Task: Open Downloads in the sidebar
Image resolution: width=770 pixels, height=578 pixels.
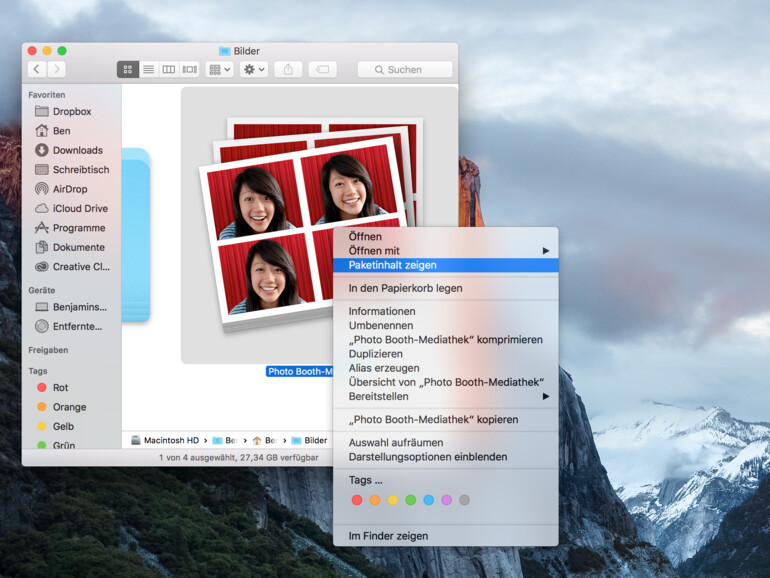Action: (x=72, y=150)
